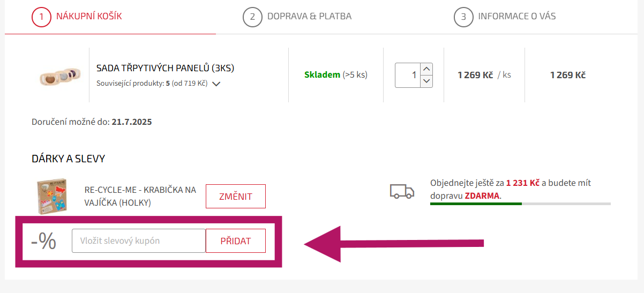Focus the Vložit slevový kupón field

[139, 241]
